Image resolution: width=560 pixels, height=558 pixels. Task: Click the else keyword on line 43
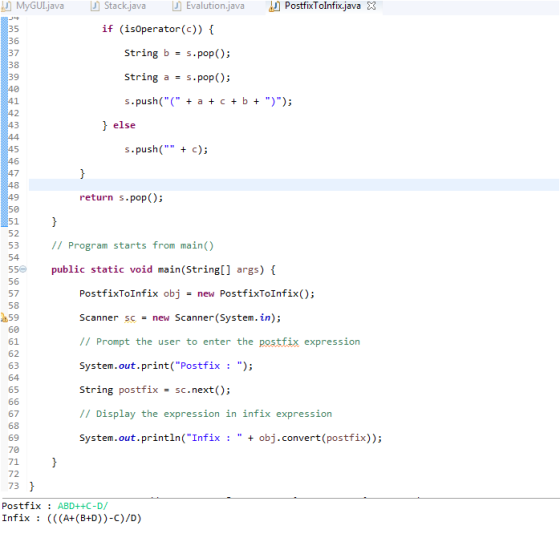[124, 125]
